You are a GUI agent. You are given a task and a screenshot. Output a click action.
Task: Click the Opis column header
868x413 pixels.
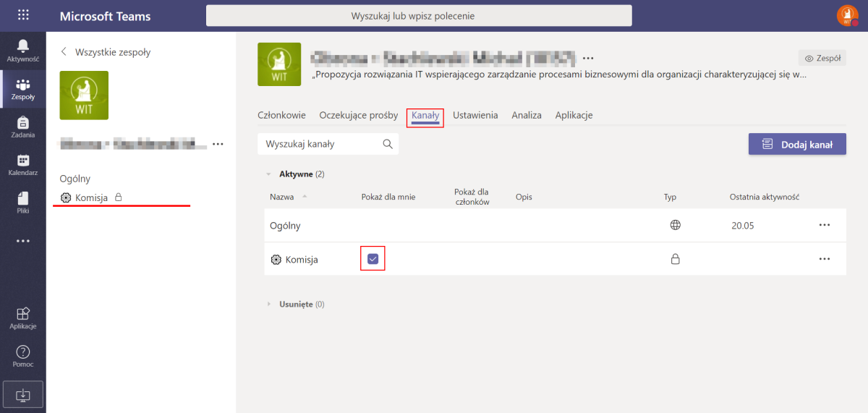[x=524, y=197]
